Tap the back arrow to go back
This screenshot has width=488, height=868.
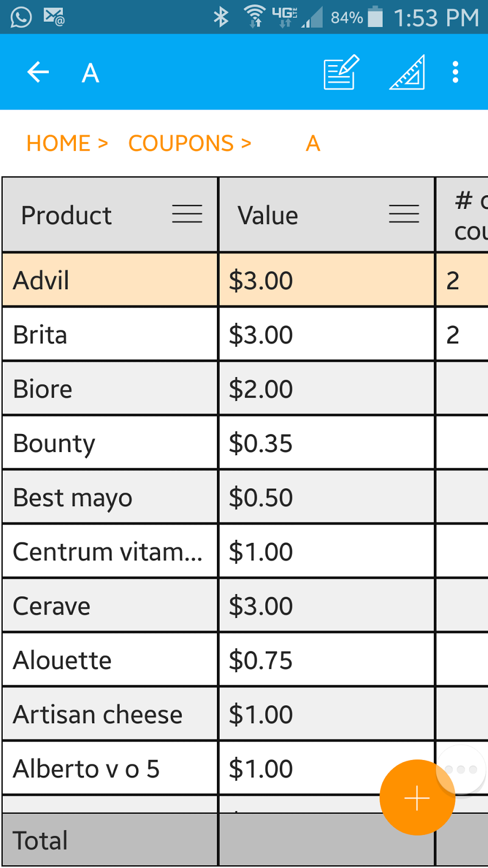pyautogui.click(x=37, y=72)
